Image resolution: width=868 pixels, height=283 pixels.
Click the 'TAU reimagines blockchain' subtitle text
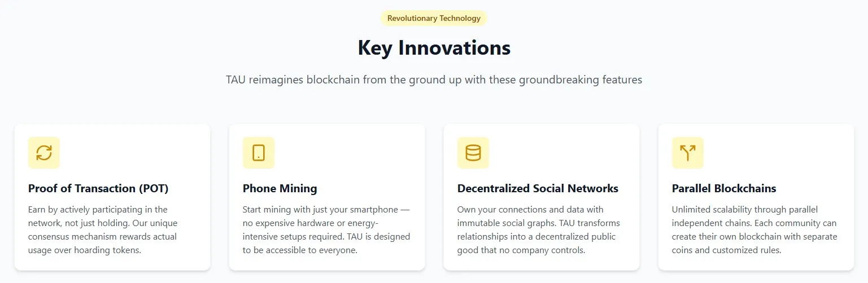(434, 79)
